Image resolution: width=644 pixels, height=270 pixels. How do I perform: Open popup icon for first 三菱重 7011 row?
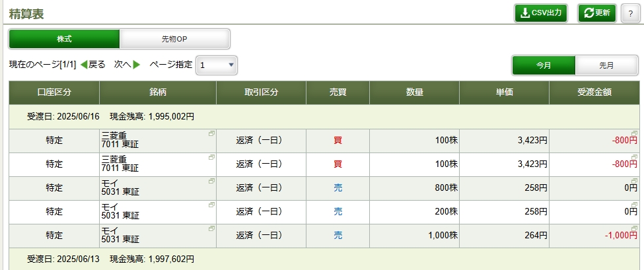[x=211, y=133]
